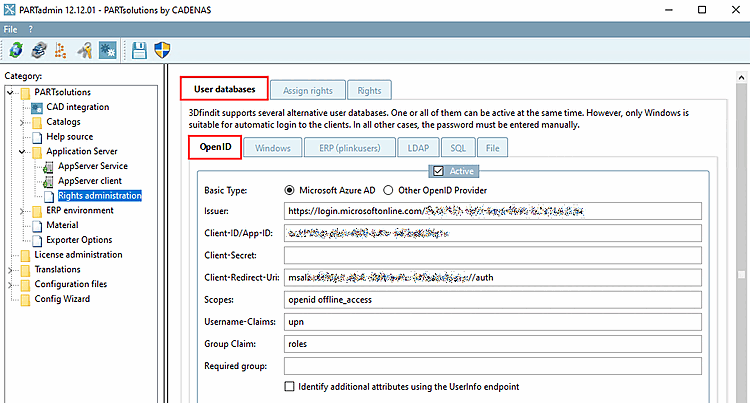
Task: Toggle the Active checkbox
Action: (x=438, y=171)
